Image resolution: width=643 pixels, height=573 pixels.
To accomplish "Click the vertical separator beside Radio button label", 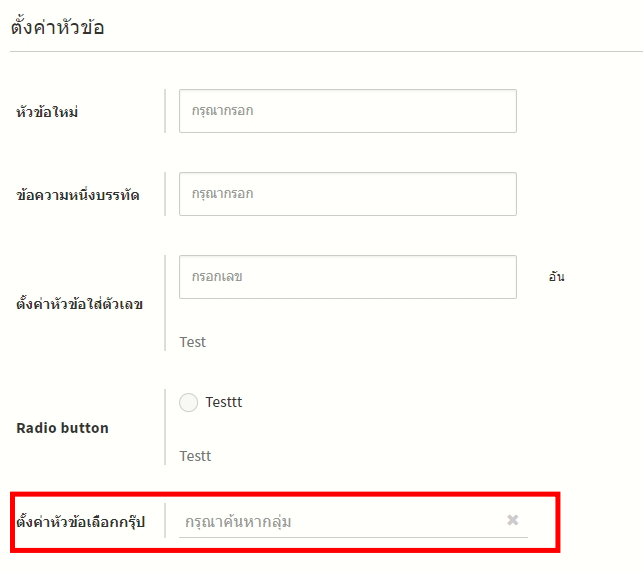I will pyautogui.click(x=165, y=427).
